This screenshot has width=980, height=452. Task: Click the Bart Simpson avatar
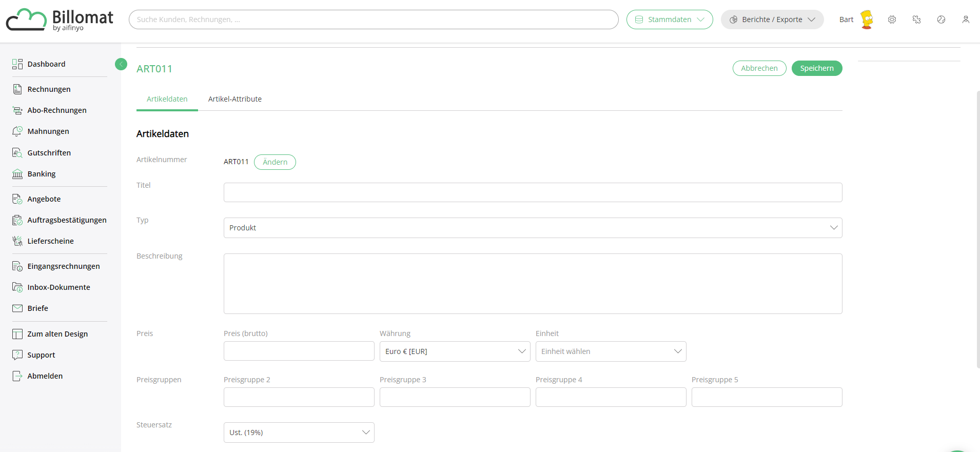pyautogui.click(x=867, y=19)
